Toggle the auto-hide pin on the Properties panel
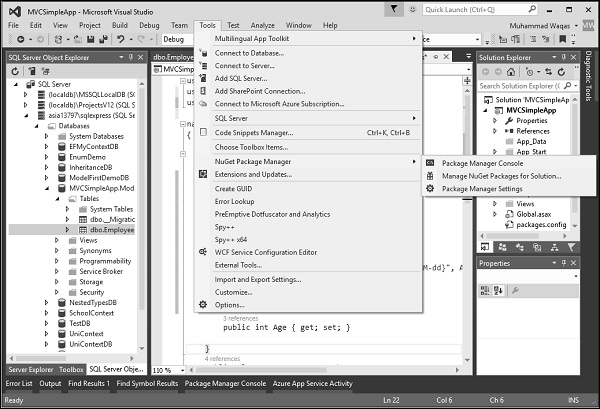Viewport: 600px width, 409px height. point(564,263)
